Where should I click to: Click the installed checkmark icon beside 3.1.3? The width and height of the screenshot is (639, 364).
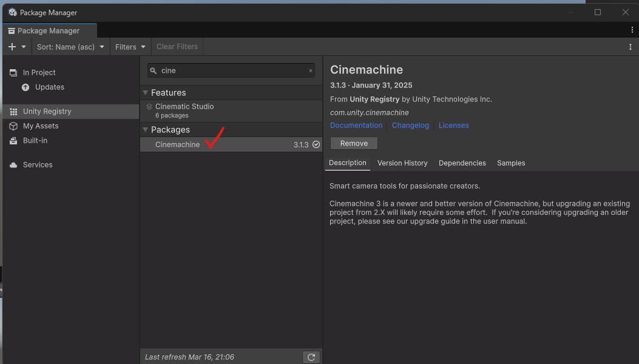click(316, 144)
